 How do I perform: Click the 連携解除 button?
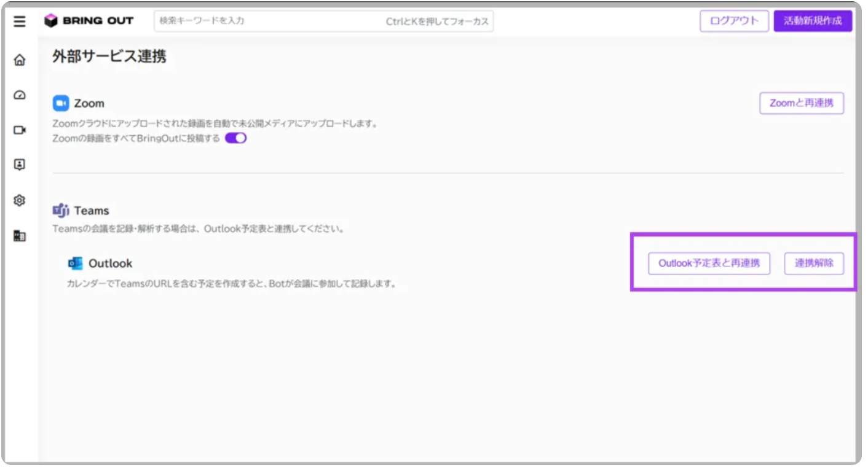click(x=814, y=263)
